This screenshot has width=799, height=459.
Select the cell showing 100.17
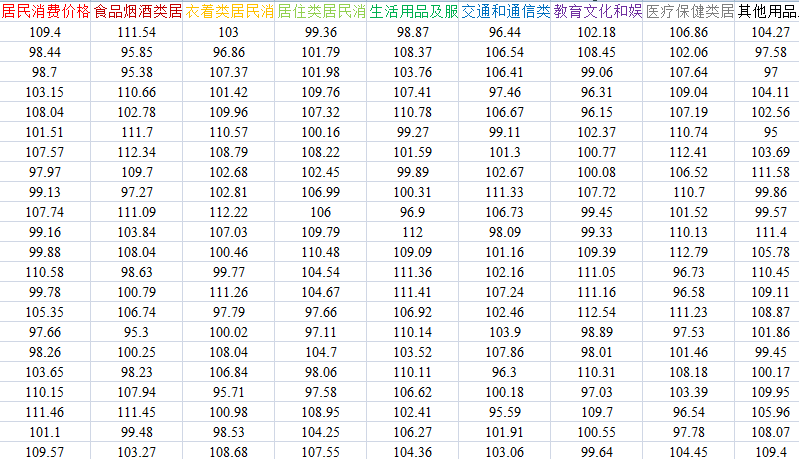(767, 372)
